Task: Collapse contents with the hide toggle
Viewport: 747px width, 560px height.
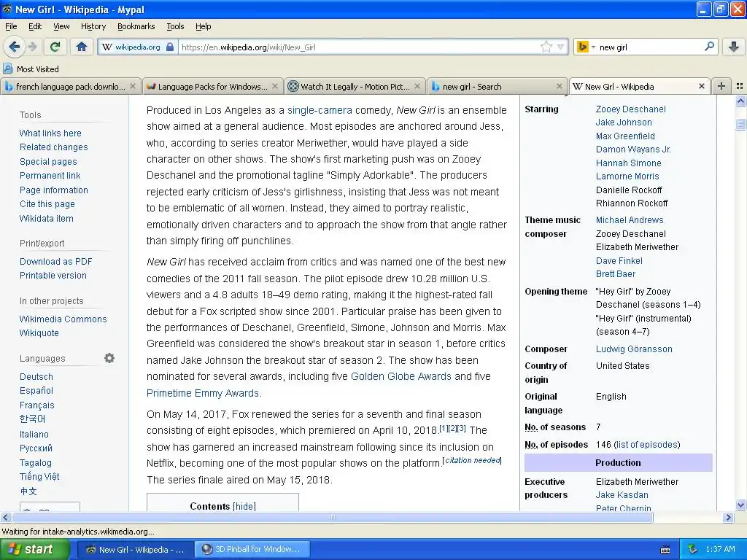Action: (x=244, y=506)
